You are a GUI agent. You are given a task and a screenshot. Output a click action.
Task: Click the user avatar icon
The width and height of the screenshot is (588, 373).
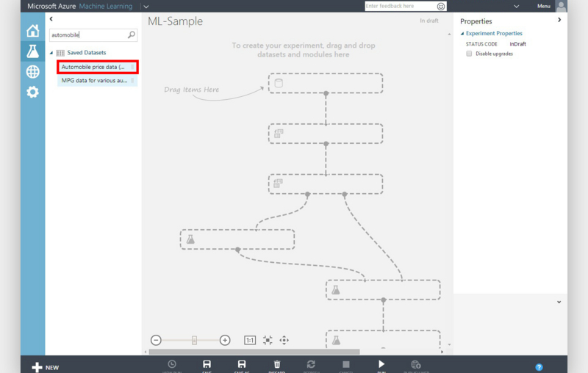561,7
